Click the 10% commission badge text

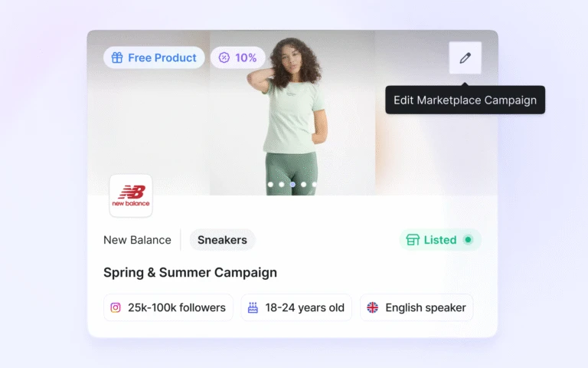click(x=246, y=58)
